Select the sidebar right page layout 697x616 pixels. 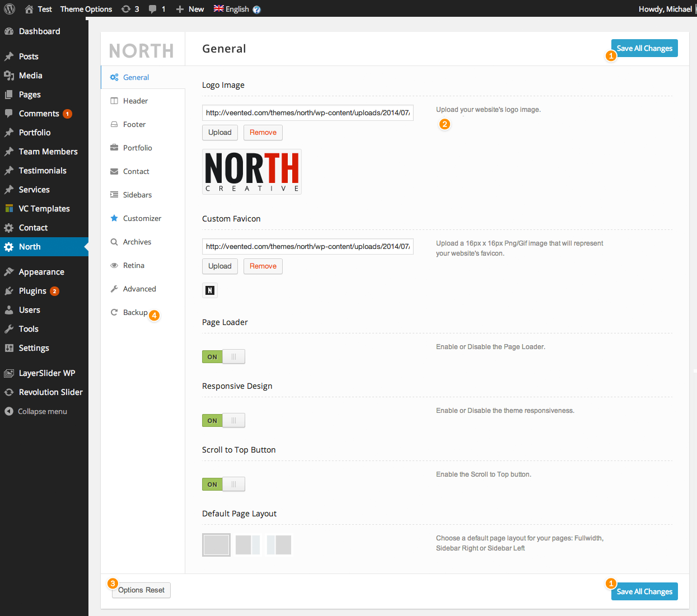tap(247, 545)
